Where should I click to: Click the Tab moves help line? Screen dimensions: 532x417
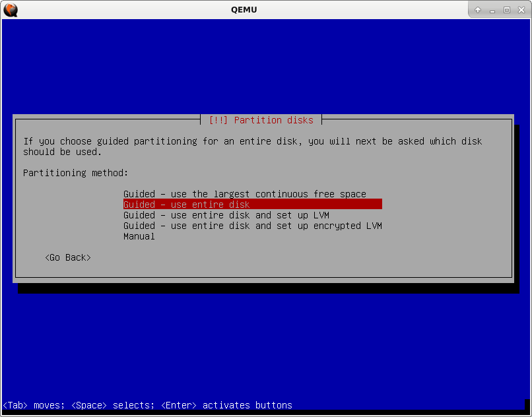tap(148, 405)
